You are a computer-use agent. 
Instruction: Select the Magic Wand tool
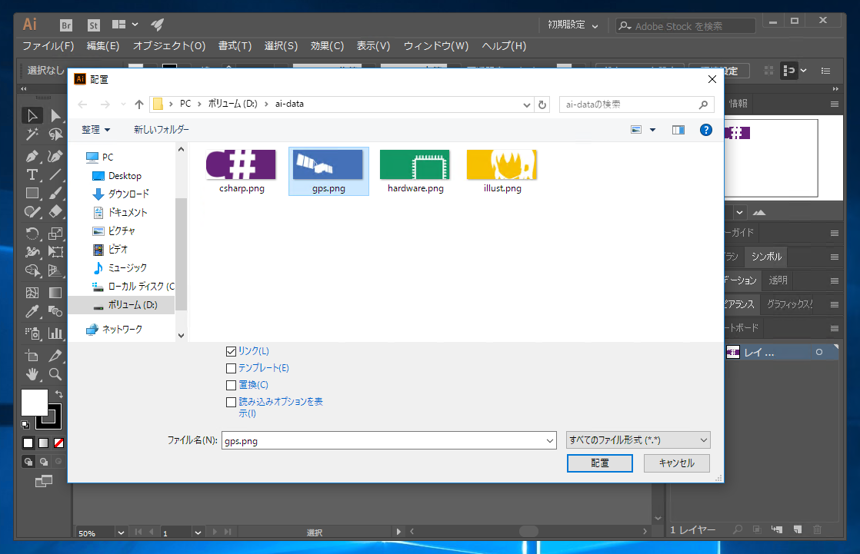point(32,134)
